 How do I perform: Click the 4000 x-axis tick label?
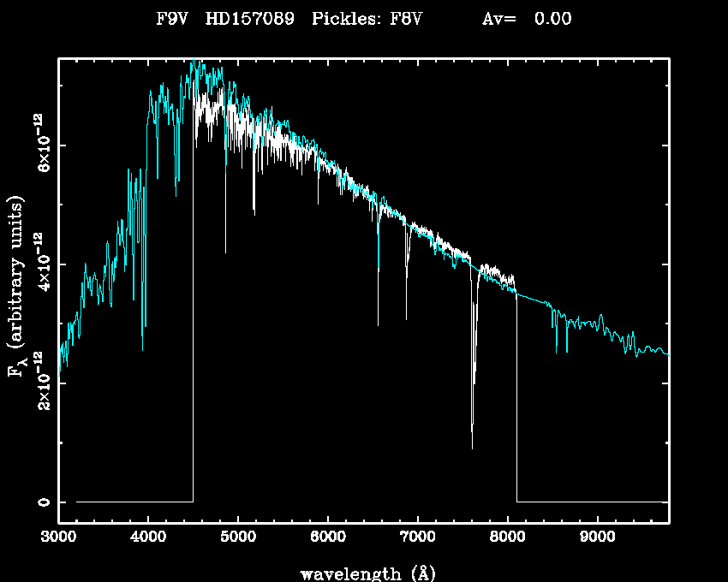coord(148,539)
